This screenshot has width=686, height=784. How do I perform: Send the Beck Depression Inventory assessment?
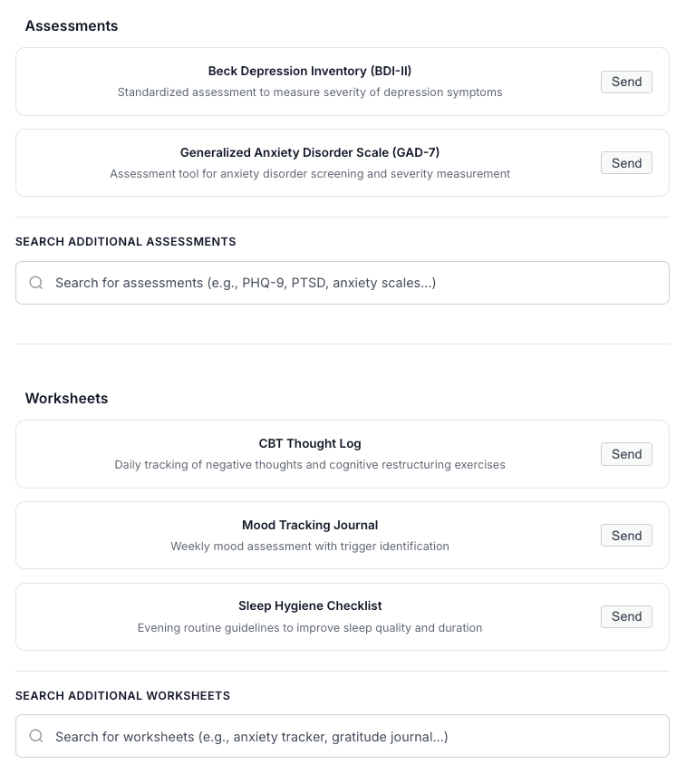pos(626,82)
